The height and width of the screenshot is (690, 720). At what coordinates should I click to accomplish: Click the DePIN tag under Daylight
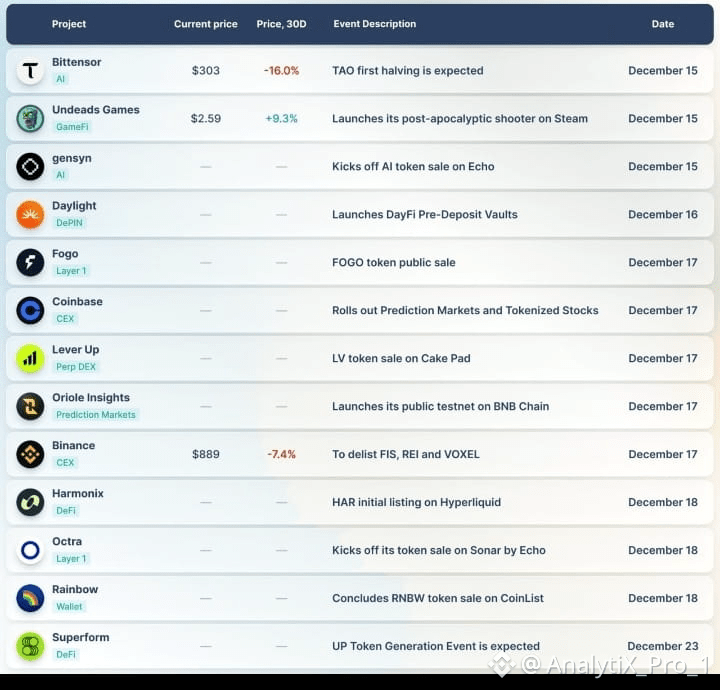(69, 223)
